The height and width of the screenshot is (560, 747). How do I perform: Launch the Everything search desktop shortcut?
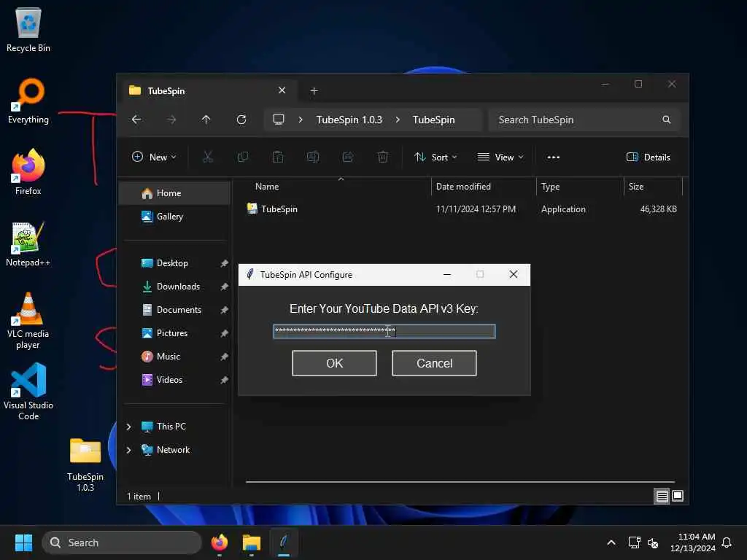click(28, 101)
